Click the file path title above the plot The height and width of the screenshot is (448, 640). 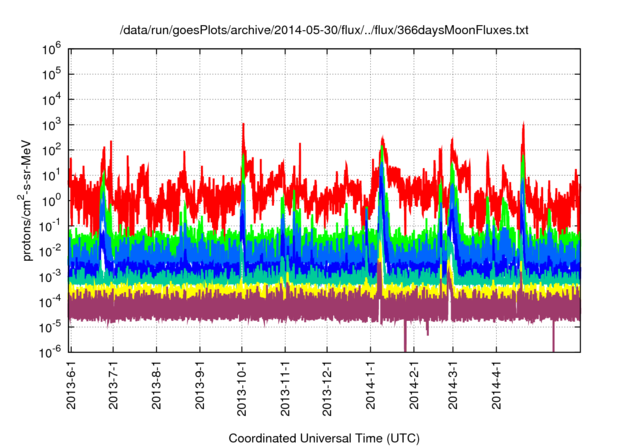323,31
